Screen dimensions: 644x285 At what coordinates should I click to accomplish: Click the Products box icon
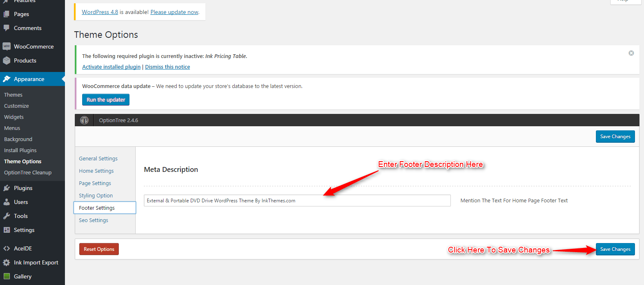(6, 60)
